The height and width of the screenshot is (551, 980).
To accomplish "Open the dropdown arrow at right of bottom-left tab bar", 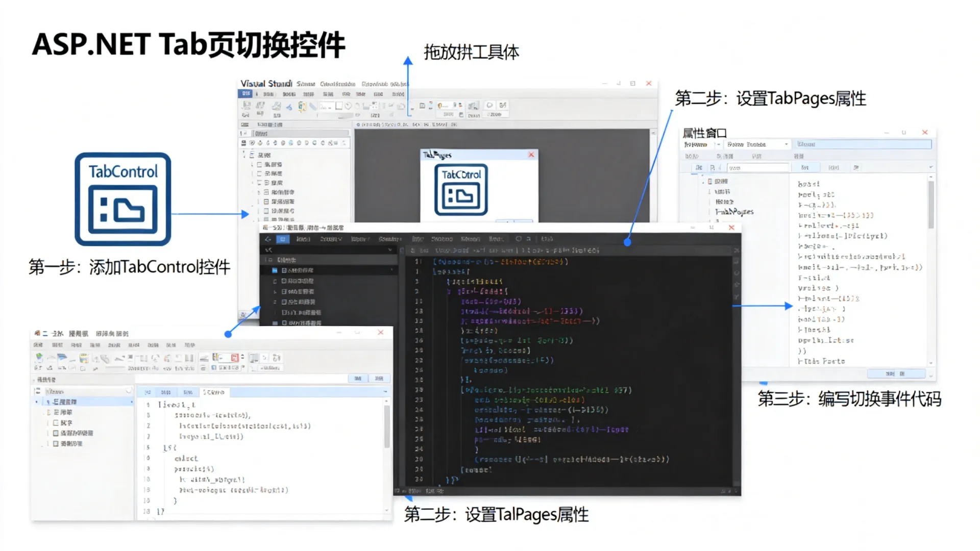I will [x=385, y=392].
